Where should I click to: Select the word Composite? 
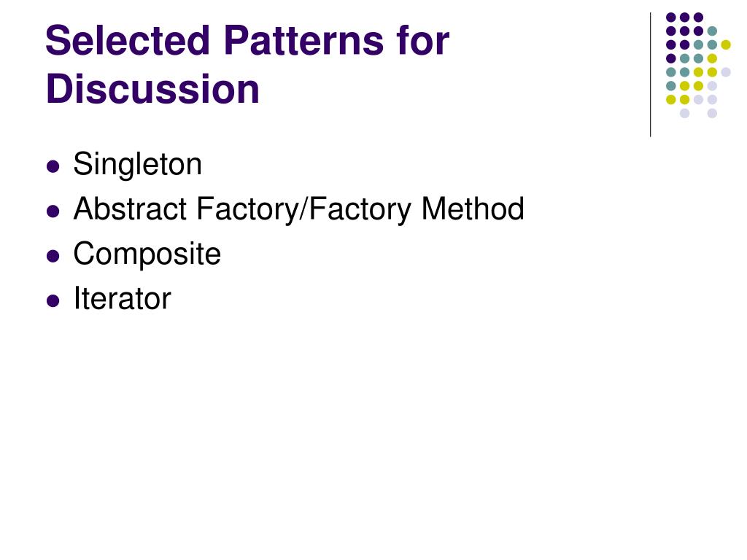pyautogui.click(x=147, y=254)
